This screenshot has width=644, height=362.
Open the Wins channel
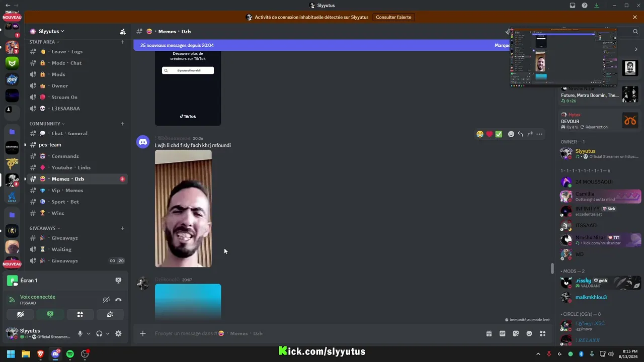pyautogui.click(x=76, y=213)
